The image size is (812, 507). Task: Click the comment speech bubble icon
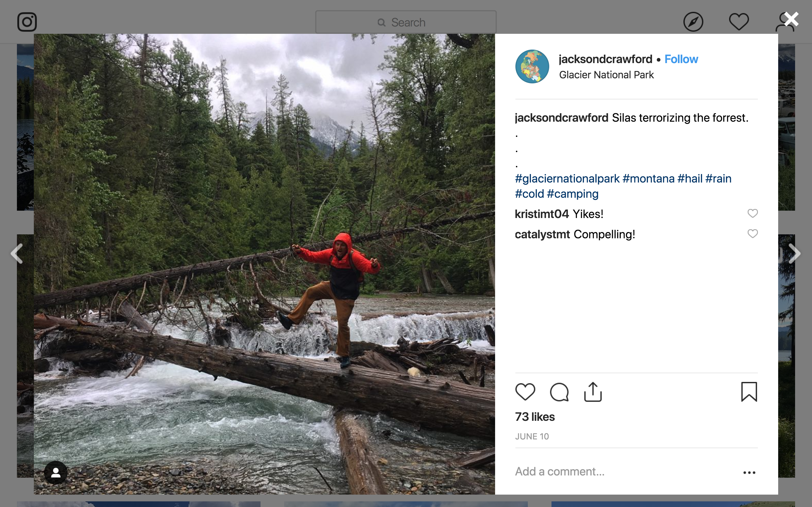pos(559,392)
